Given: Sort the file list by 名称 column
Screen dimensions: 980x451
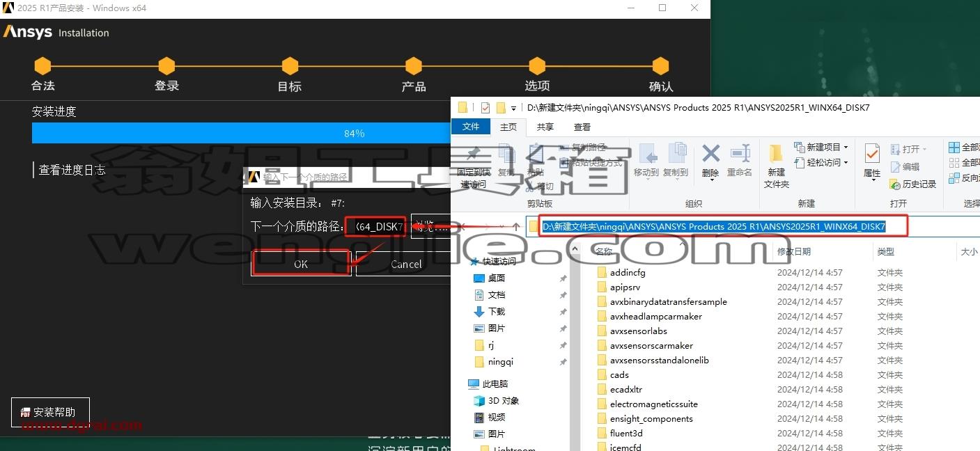Looking at the screenshot, I should pos(604,252).
